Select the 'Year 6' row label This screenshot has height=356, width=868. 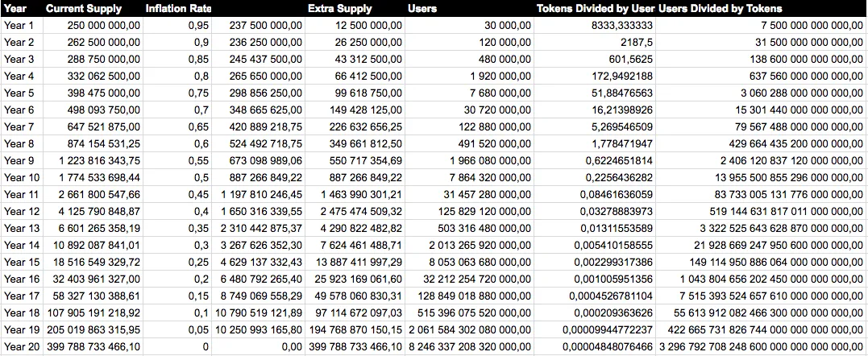point(22,110)
